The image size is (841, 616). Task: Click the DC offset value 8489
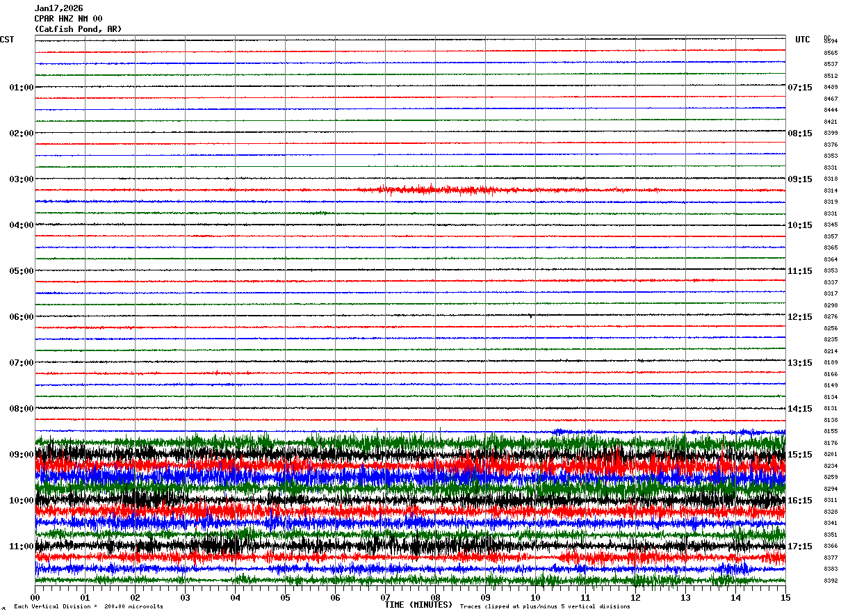[831, 87]
